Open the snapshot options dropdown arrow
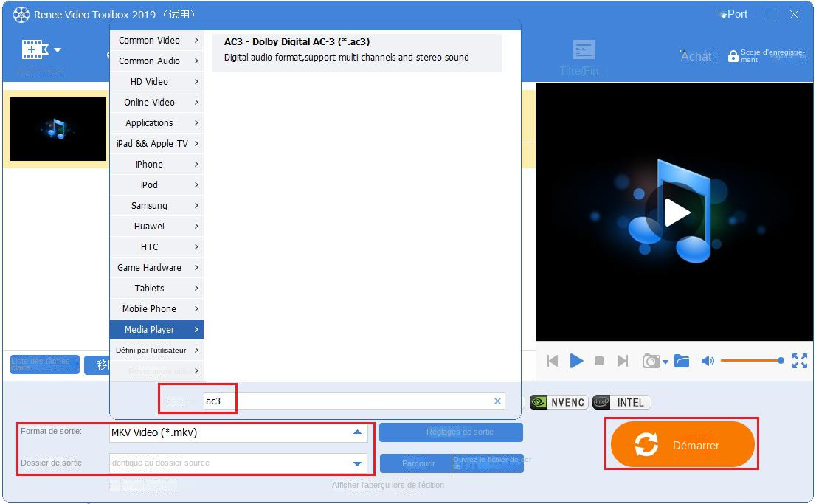 point(666,361)
